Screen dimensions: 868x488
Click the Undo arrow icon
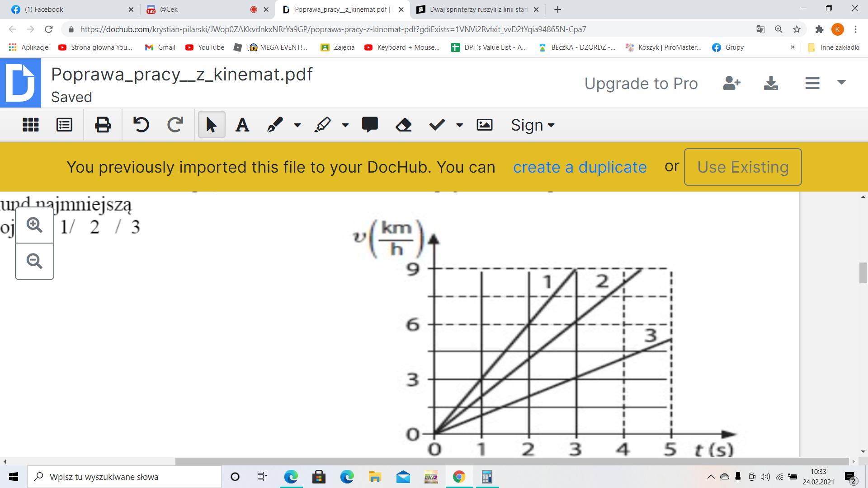tap(142, 125)
